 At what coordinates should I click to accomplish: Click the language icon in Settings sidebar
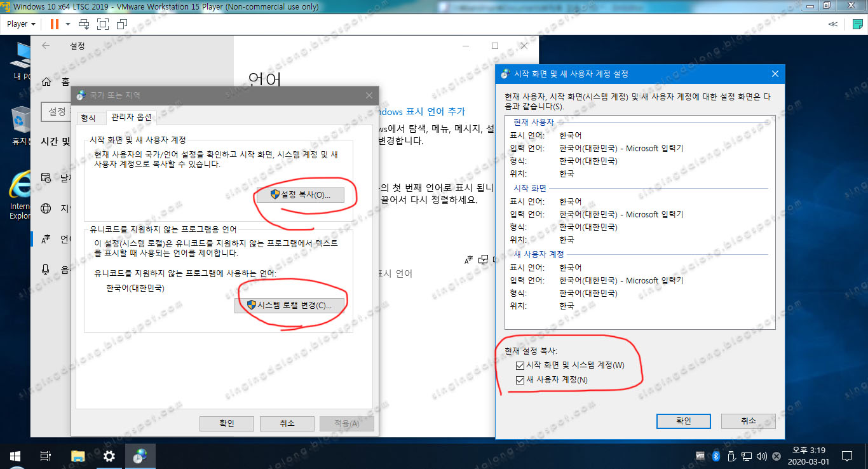[46, 239]
